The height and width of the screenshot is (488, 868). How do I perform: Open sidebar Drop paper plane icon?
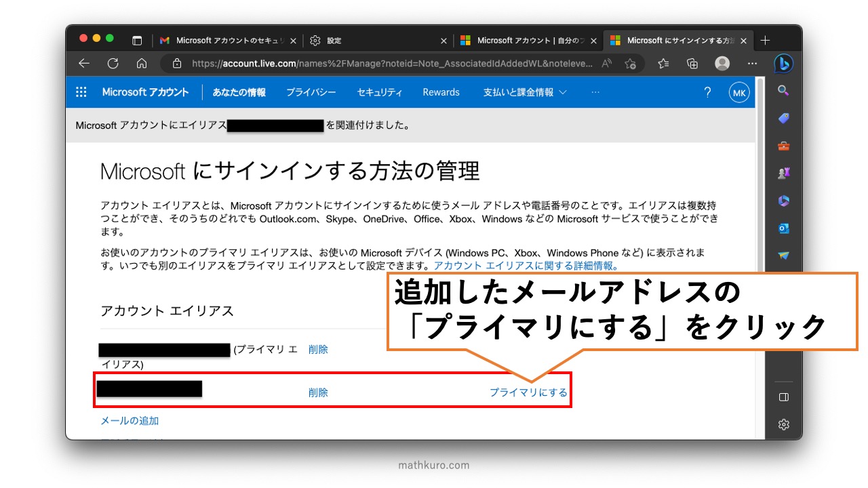783,256
